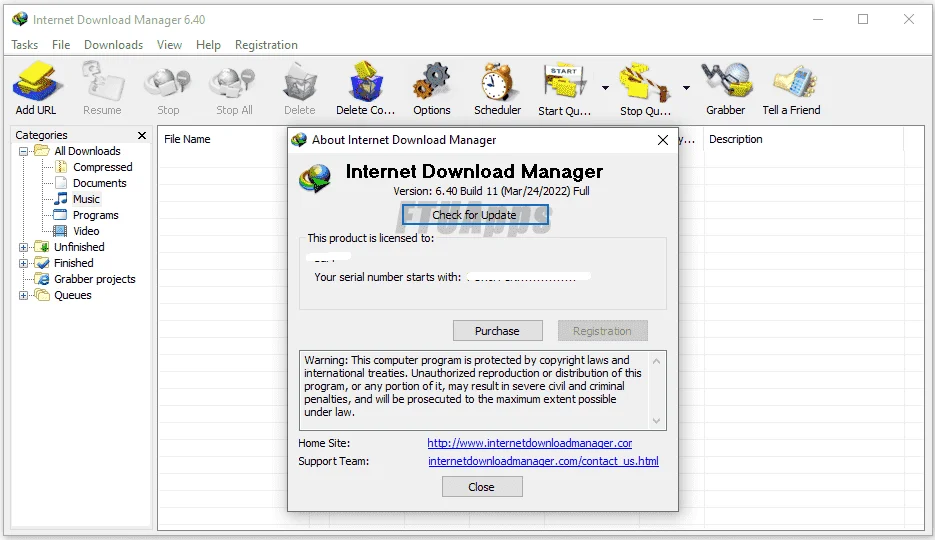Viewport: 935px width, 540px height.
Task: Open the Registration menu
Action: click(x=266, y=45)
